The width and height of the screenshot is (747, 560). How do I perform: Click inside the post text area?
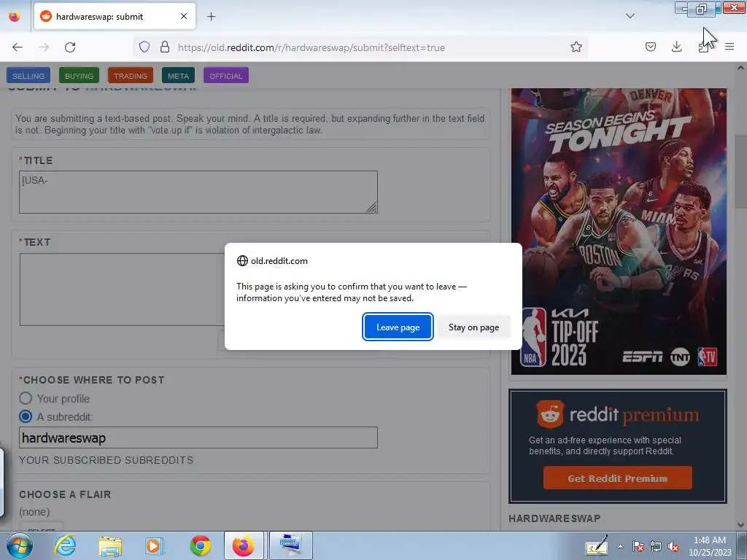[x=122, y=289]
